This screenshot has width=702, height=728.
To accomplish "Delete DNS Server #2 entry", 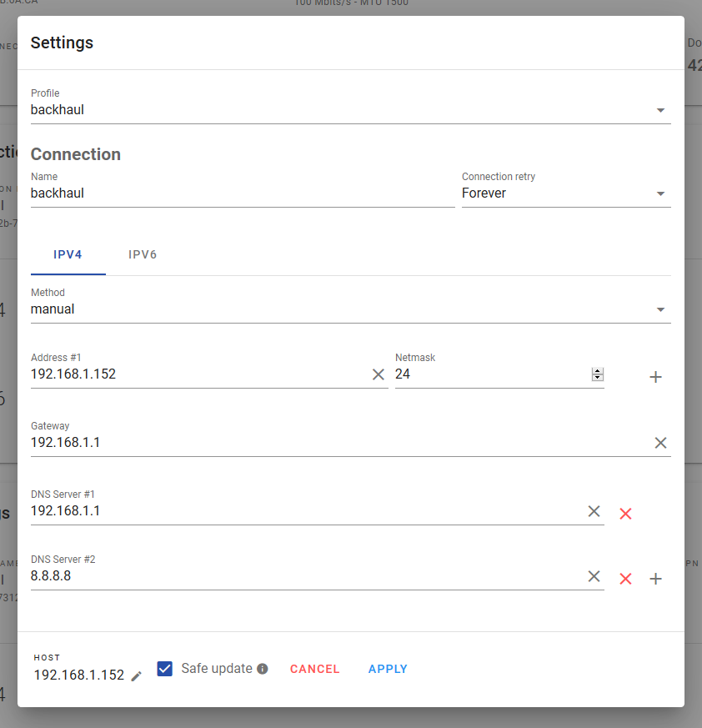I will point(625,579).
